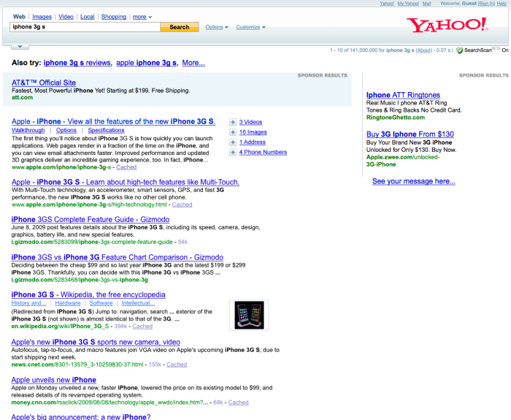Open the Customize dropdown
Viewport: 511px width, 420px height.
(250, 27)
